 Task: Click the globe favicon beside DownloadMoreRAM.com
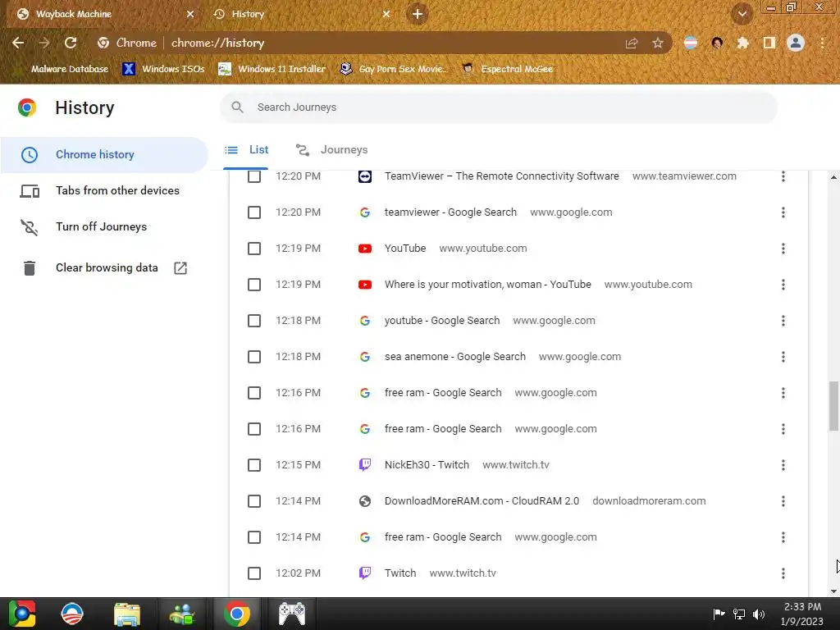[x=365, y=501]
